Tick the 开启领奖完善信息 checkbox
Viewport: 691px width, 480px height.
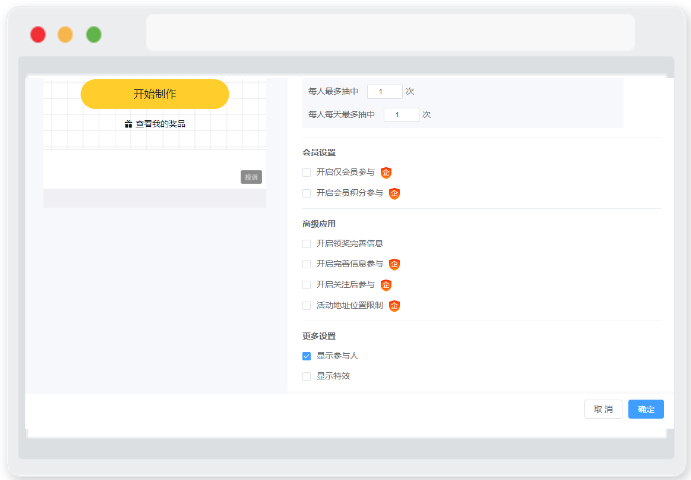[306, 244]
